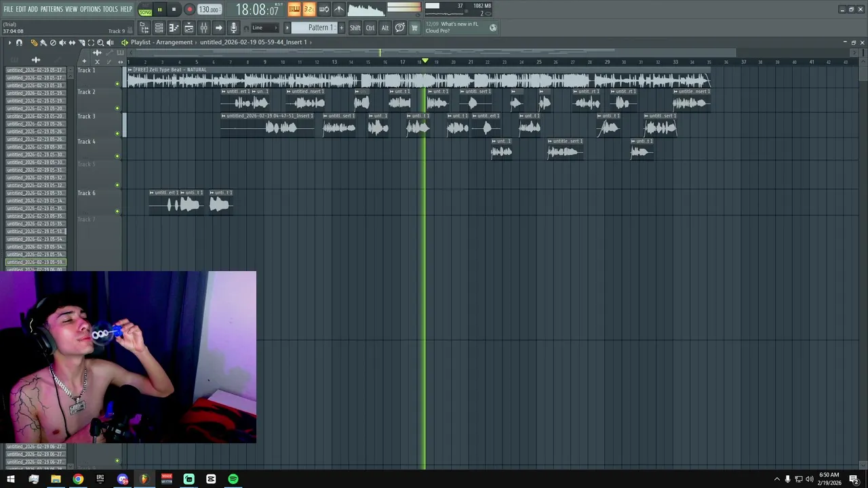Click the 130.000 tempo field
This screenshot has width=868, height=488.
tap(208, 9)
